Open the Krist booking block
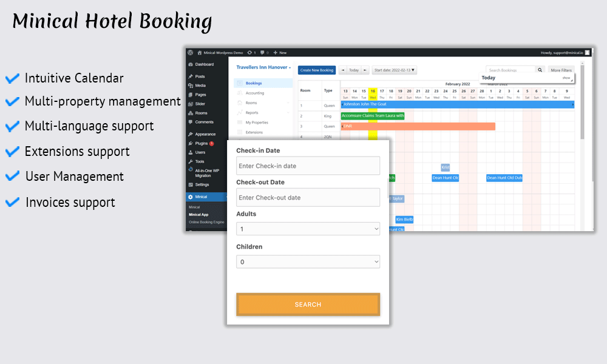This screenshot has width=607, height=364. click(445, 167)
